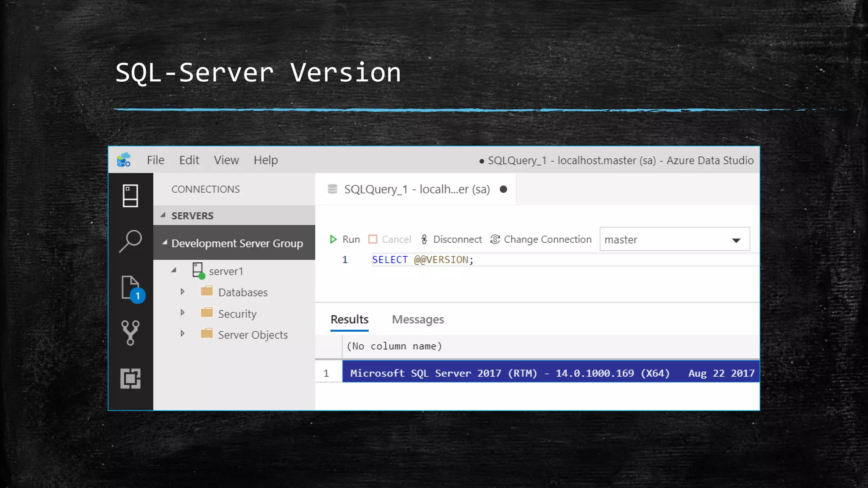The width and height of the screenshot is (868, 488).
Task: Click the Security folder icon
Action: tap(207, 313)
